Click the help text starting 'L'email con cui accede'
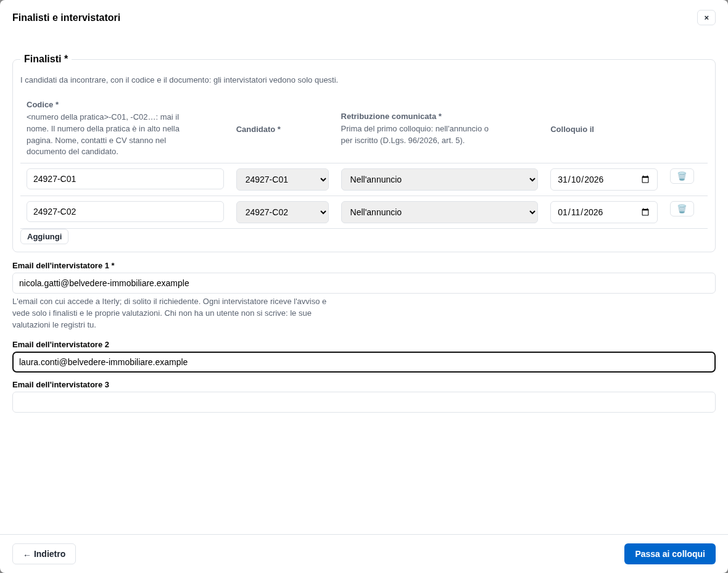Viewport: 728px width, 573px height. click(x=170, y=313)
